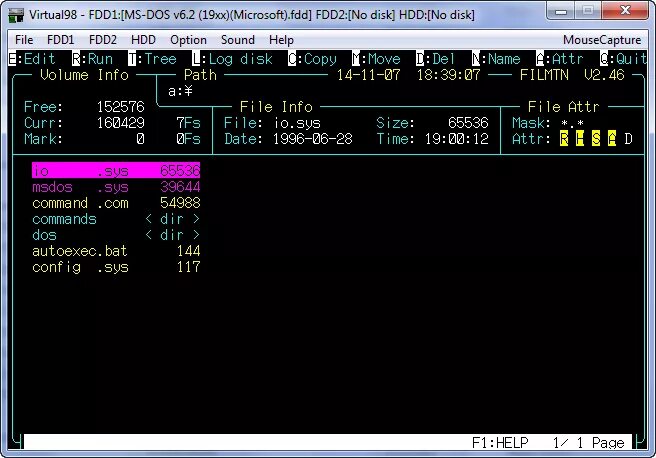
Task: Open the Sound menu
Action: coord(238,40)
